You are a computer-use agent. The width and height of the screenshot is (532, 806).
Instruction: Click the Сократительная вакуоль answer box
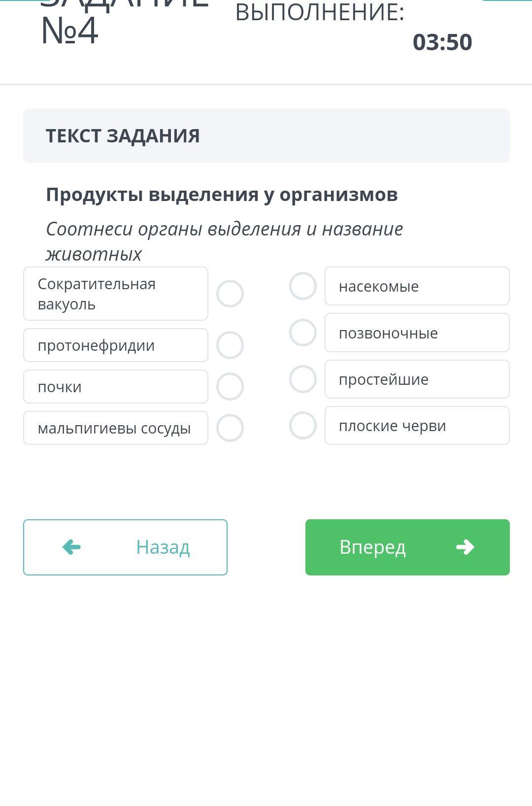[x=116, y=294]
